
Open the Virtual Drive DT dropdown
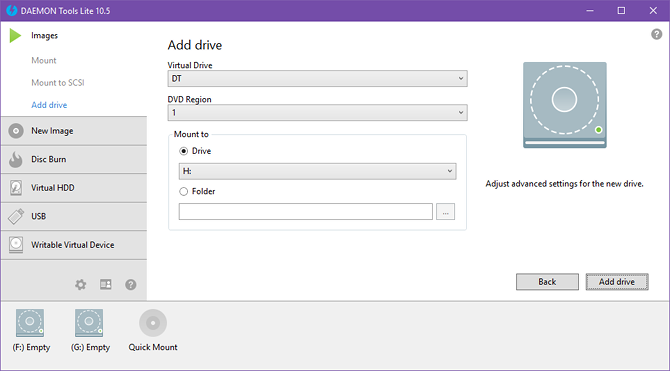click(x=317, y=79)
